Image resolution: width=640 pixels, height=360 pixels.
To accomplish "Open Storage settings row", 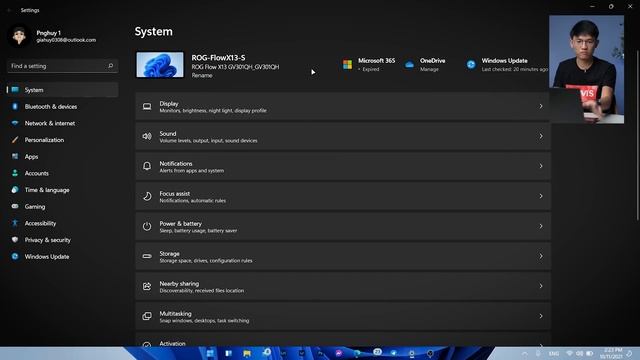I will point(343,256).
